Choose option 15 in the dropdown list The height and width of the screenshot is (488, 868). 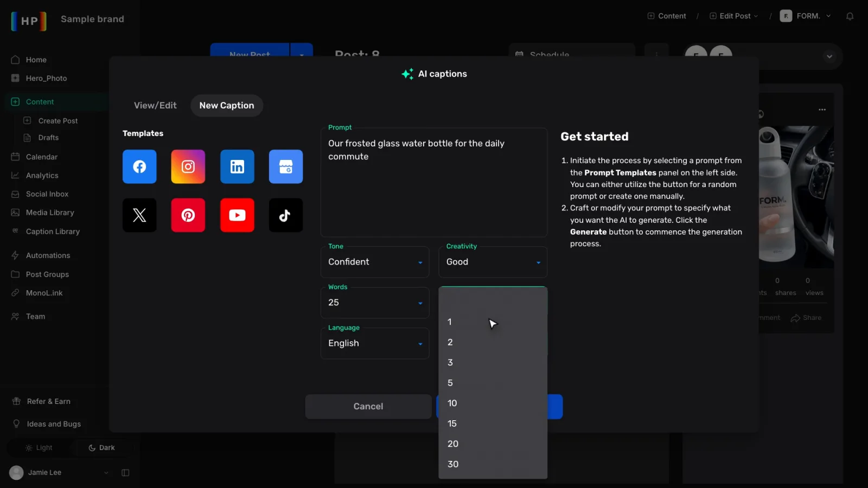(x=493, y=423)
